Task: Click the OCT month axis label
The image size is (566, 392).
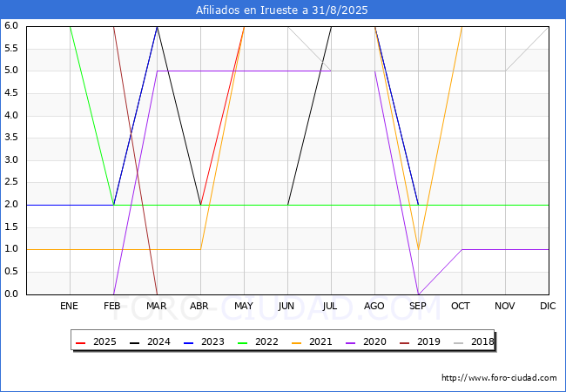Action: pos(462,306)
